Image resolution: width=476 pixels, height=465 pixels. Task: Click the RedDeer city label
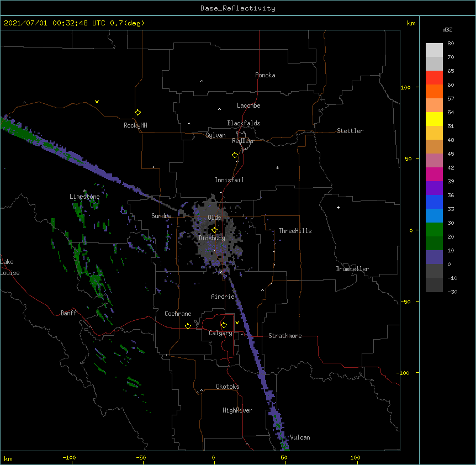(x=243, y=141)
